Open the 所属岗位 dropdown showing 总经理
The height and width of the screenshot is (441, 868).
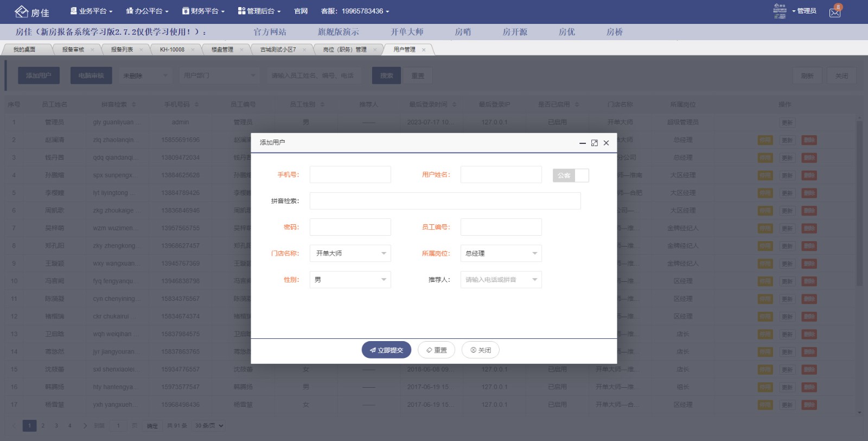click(x=501, y=254)
